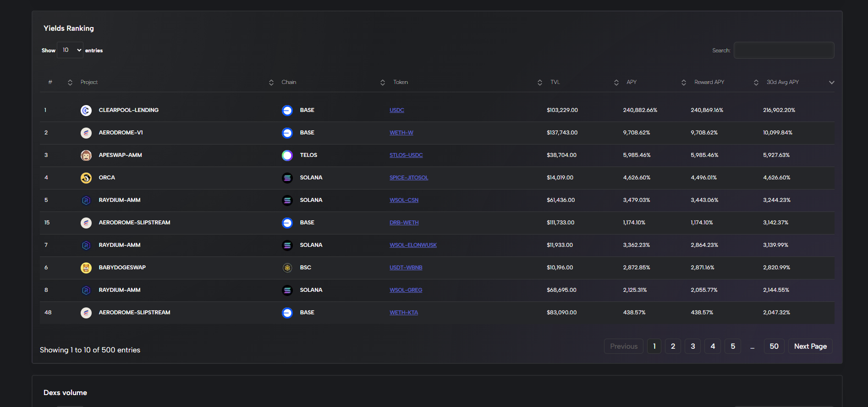Image resolution: width=868 pixels, height=407 pixels.
Task: Open the show entries count dropdown
Action: pos(70,50)
